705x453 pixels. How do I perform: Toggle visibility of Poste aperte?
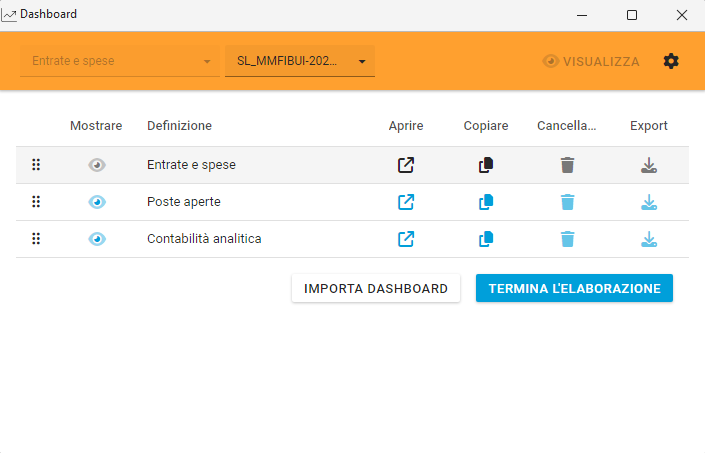97,202
